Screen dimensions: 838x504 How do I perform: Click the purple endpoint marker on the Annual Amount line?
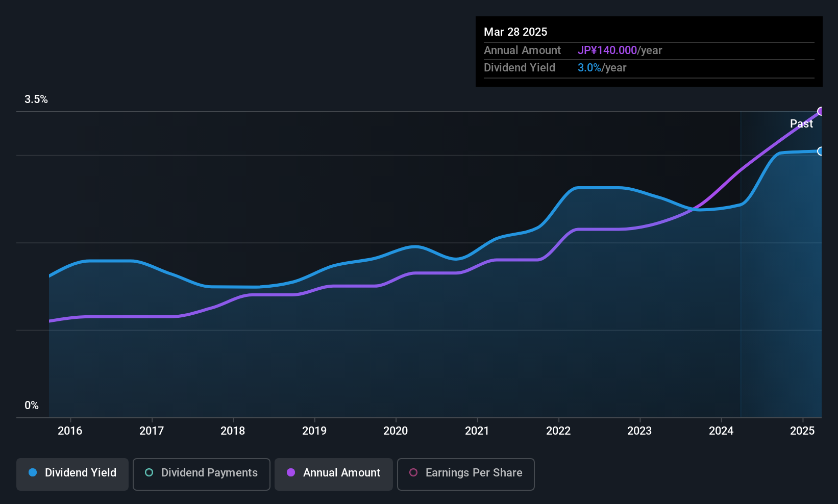(821, 111)
